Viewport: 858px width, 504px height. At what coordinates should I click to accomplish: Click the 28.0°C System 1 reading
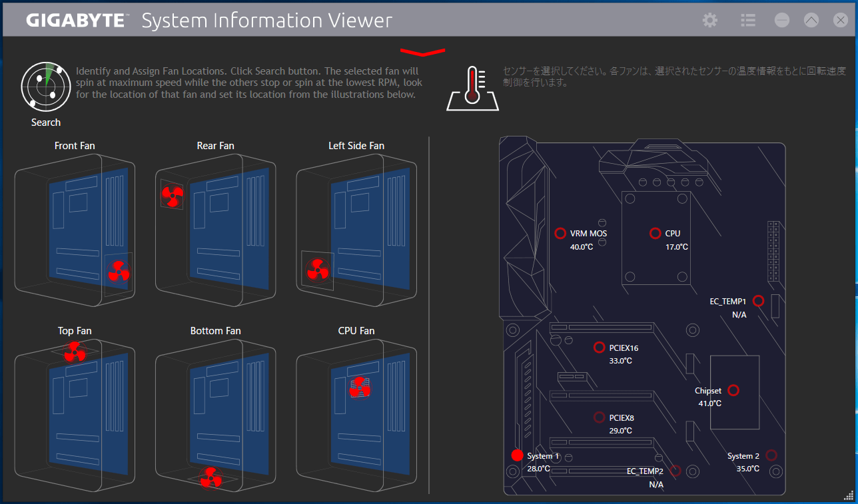coord(539,469)
